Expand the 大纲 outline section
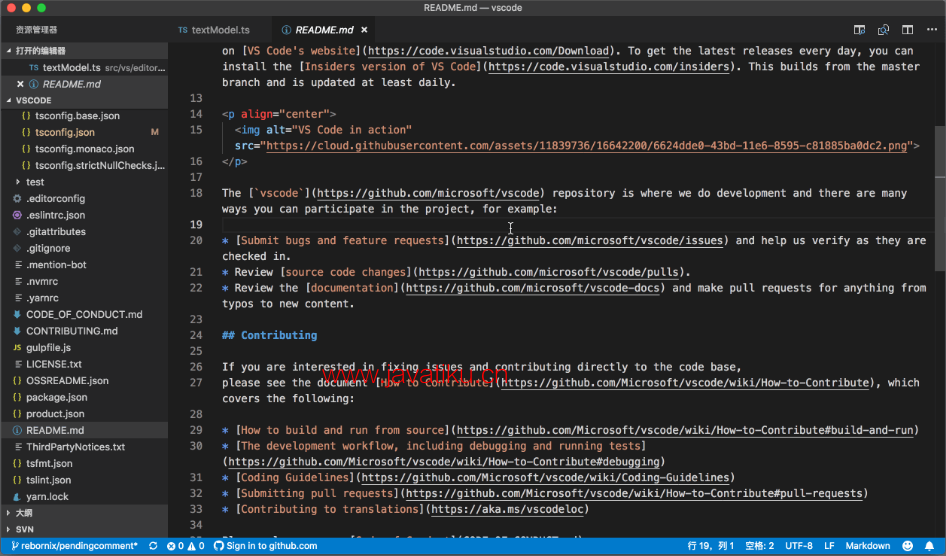 pyautogui.click(x=8, y=513)
